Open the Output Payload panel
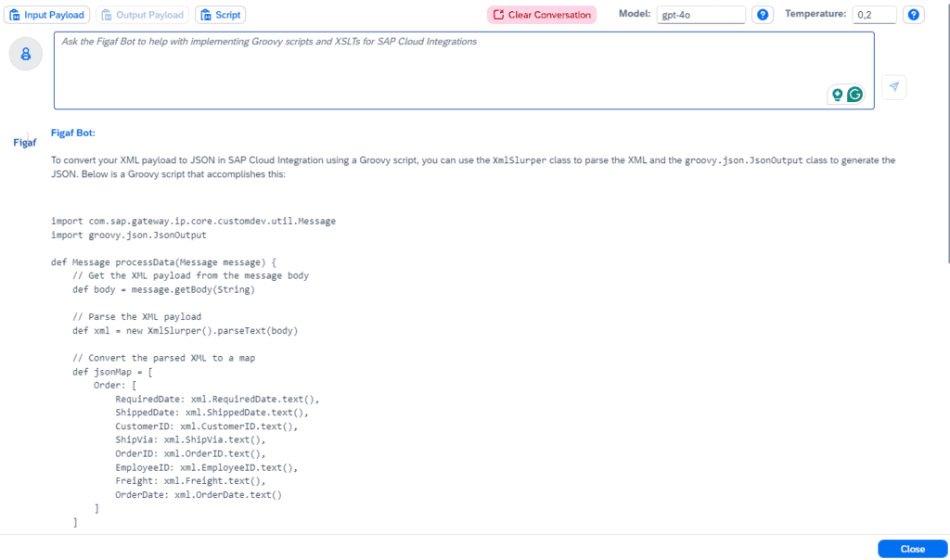This screenshot has height=560, width=950. [x=142, y=15]
